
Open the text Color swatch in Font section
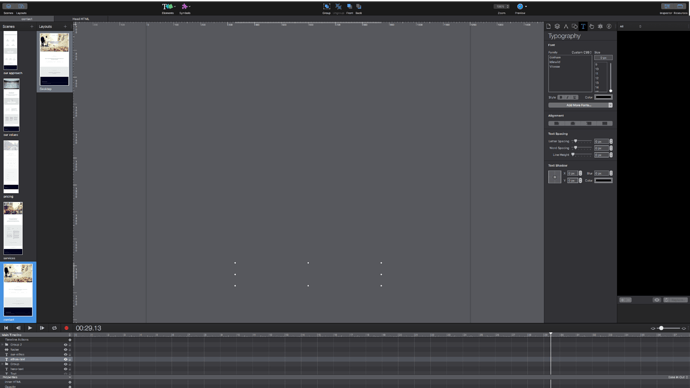click(x=603, y=97)
